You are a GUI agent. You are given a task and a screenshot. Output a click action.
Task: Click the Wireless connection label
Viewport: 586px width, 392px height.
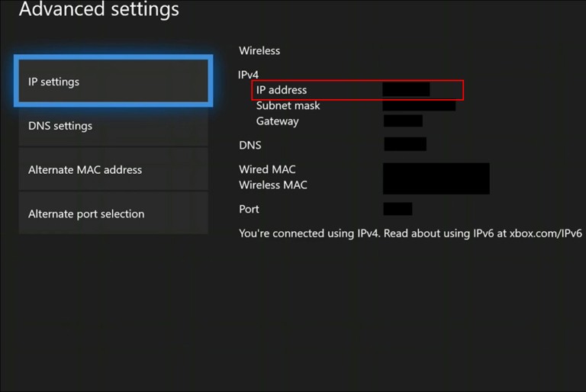point(259,51)
